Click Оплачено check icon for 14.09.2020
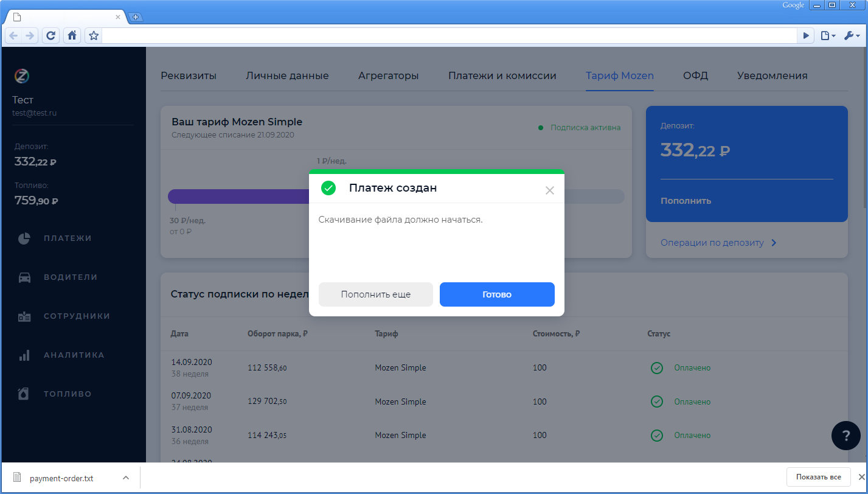 click(x=657, y=368)
